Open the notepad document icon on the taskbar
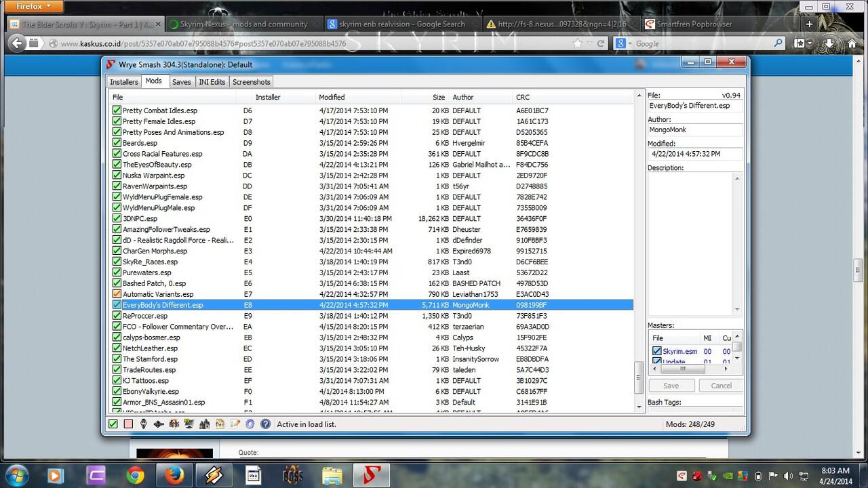 coord(254,475)
